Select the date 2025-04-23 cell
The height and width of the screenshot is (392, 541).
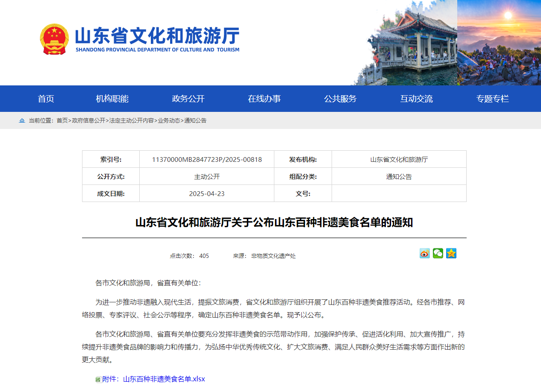pos(207,194)
